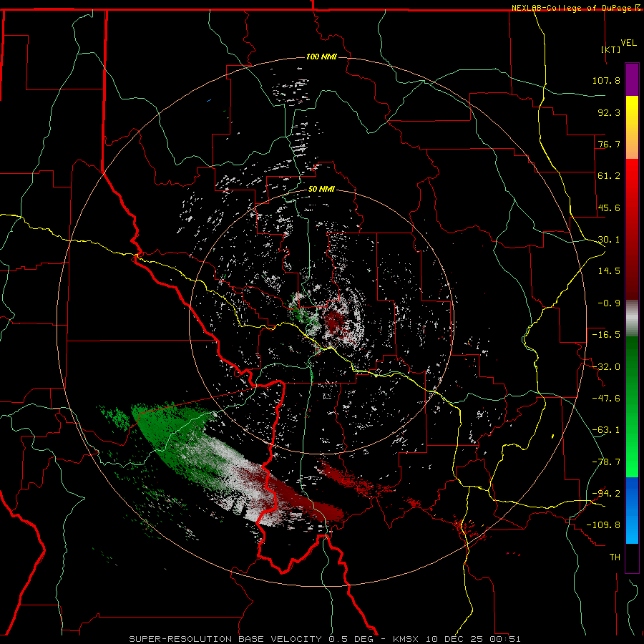Click the 50 NMI range ring label
Viewport: 644px width, 644px height.
tap(321, 189)
